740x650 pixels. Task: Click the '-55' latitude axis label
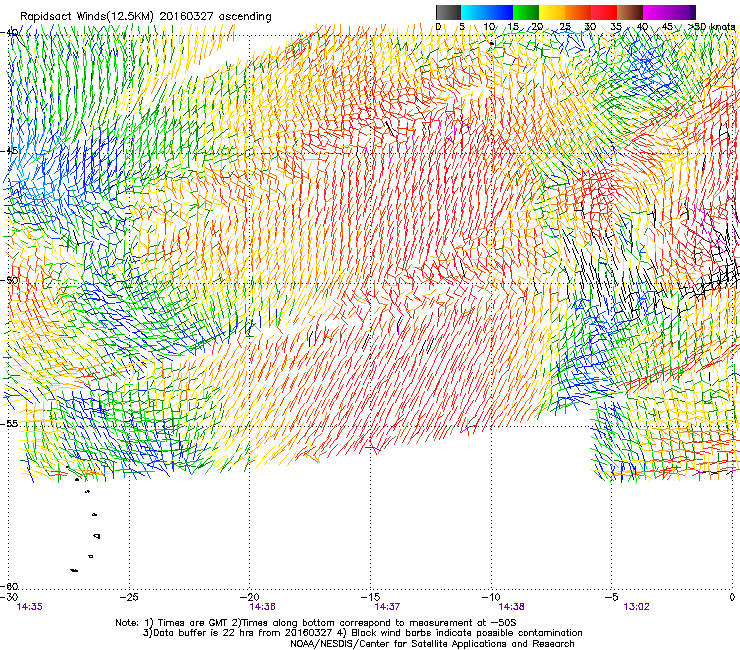tap(10, 423)
